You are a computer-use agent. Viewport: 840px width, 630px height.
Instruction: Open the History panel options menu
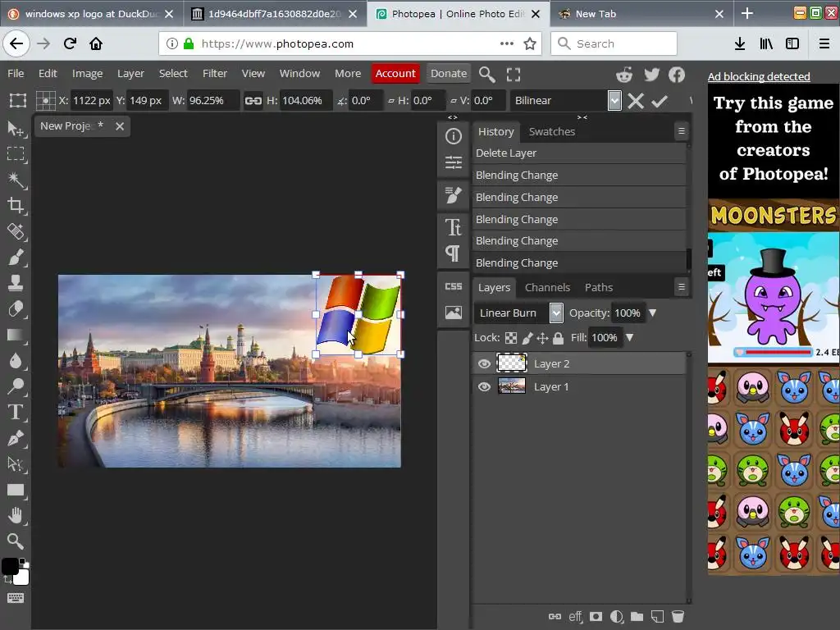682,130
